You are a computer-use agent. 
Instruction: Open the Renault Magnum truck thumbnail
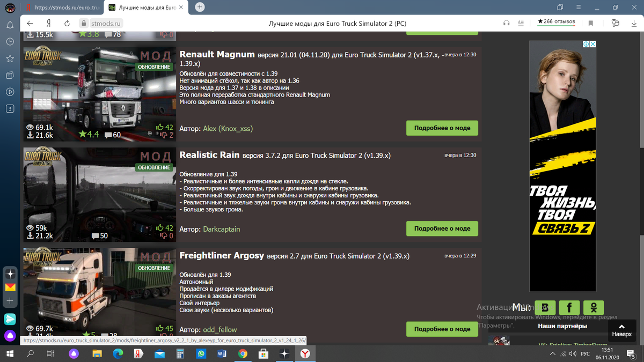tap(100, 94)
